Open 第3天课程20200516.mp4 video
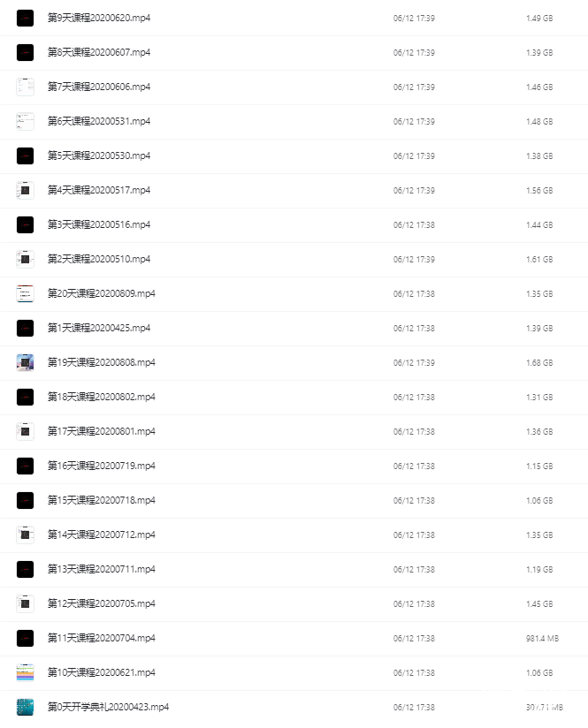Screen dimensions: 588x728 coord(99,224)
